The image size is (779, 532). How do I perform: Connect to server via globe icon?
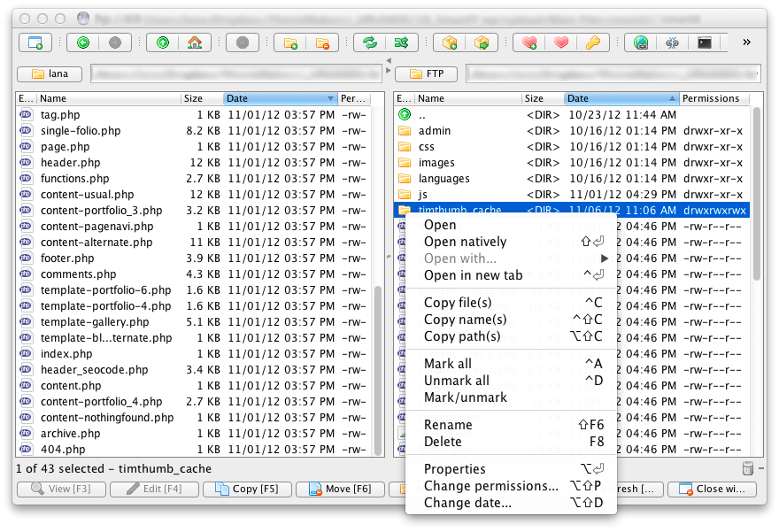(x=640, y=42)
